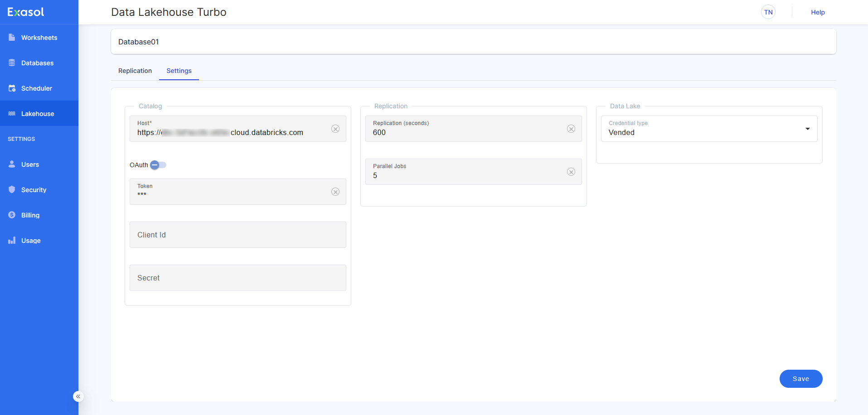
Task: Select the Settings tab
Action: 179,71
